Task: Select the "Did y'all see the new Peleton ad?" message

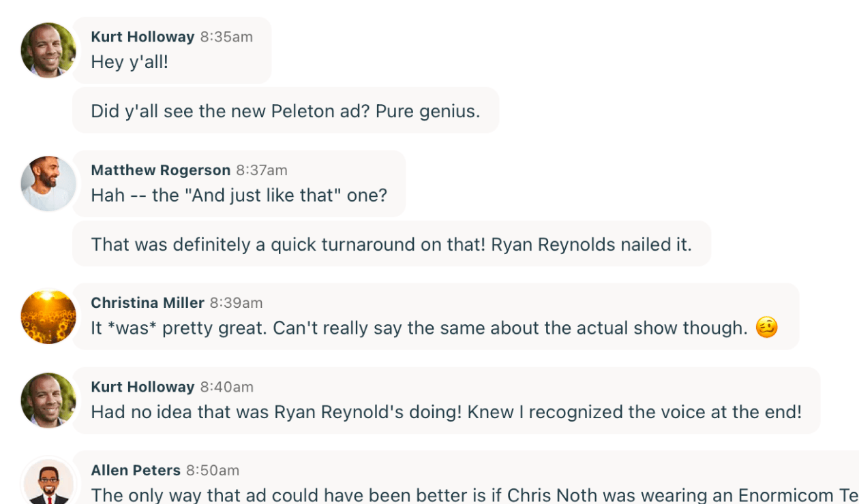Action: [x=285, y=111]
